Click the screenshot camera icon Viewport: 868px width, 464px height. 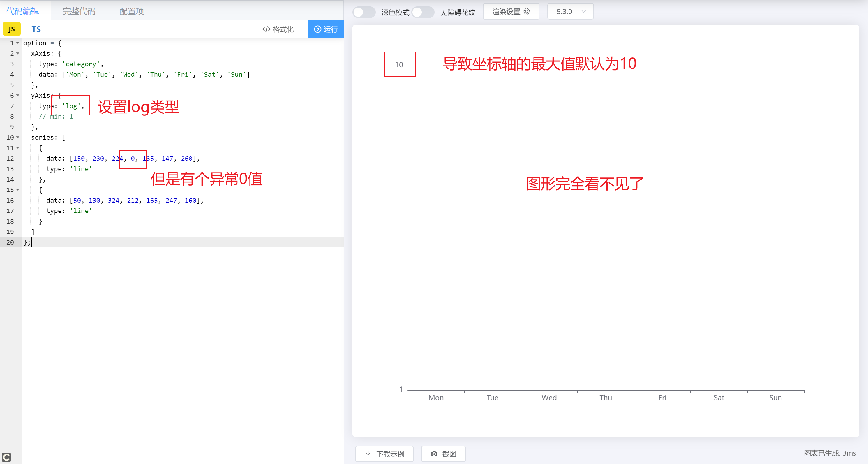click(434, 454)
